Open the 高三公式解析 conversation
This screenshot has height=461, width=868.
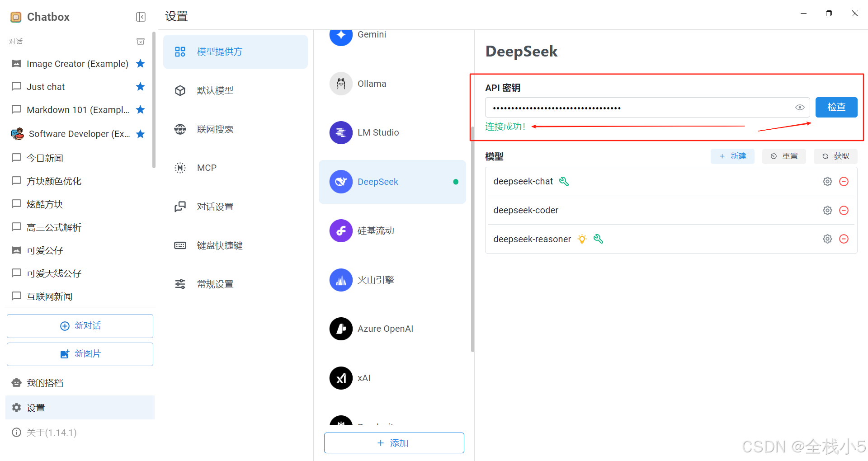[x=77, y=227]
